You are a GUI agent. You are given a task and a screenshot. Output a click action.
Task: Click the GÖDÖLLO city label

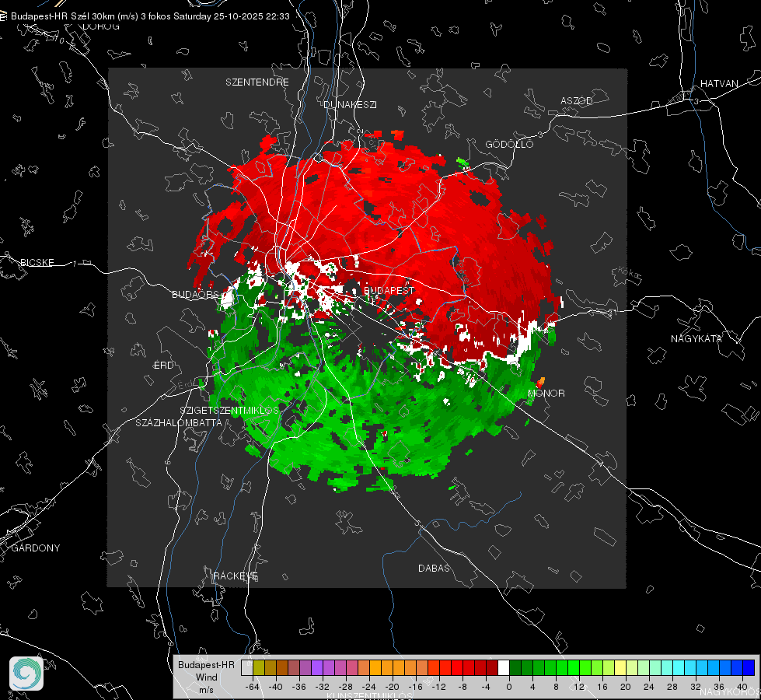[x=509, y=144]
